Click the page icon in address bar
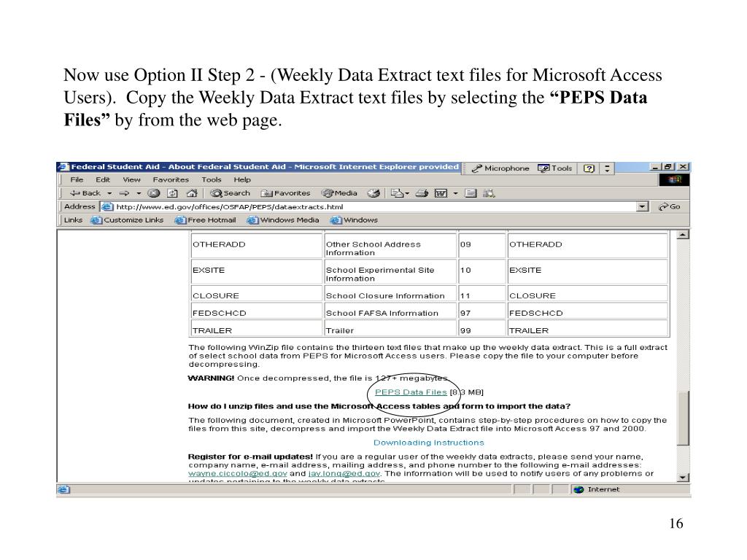 pos(107,206)
